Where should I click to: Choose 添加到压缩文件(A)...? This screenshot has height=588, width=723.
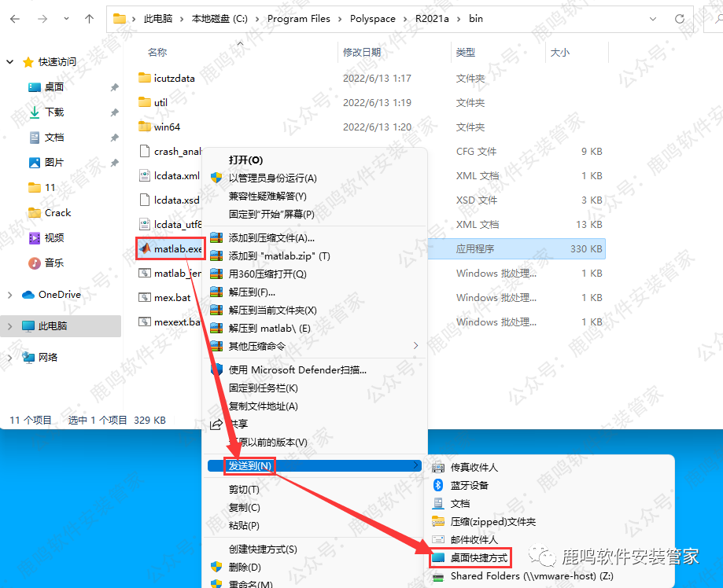(x=271, y=237)
